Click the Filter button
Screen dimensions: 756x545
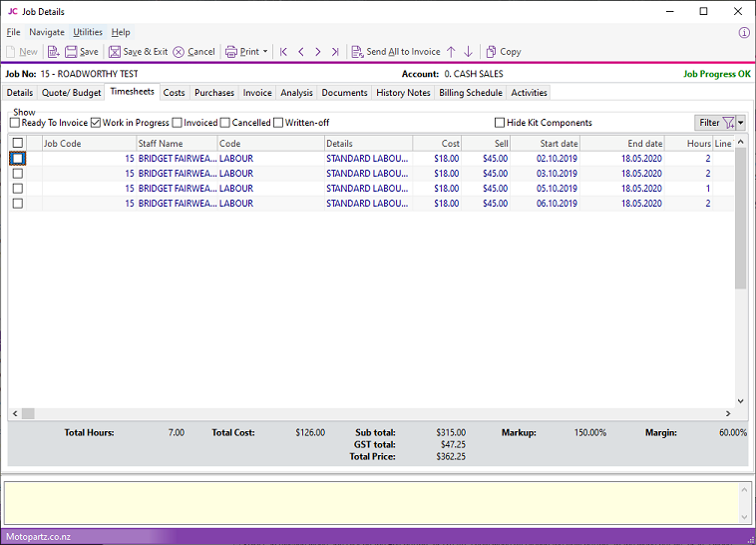pyautogui.click(x=714, y=123)
